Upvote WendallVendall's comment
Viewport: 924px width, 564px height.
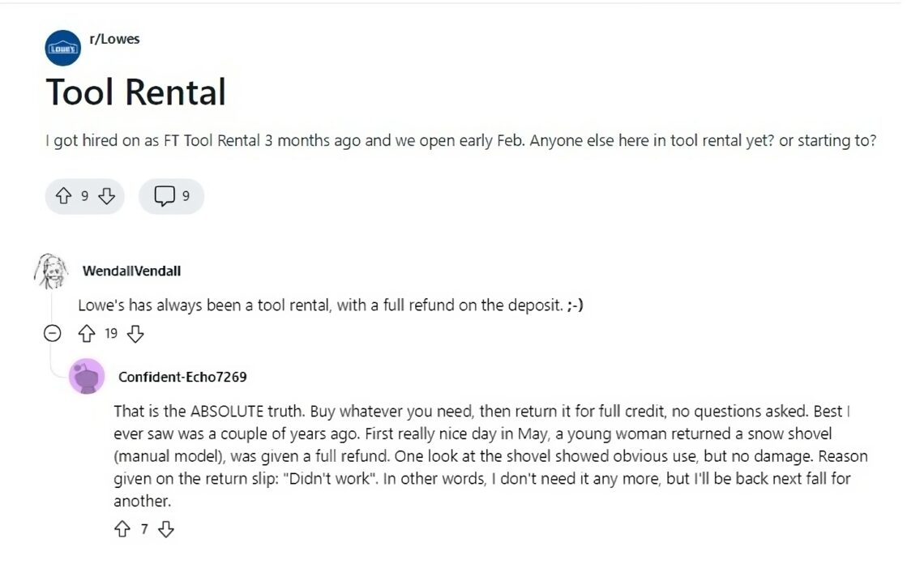pos(87,333)
